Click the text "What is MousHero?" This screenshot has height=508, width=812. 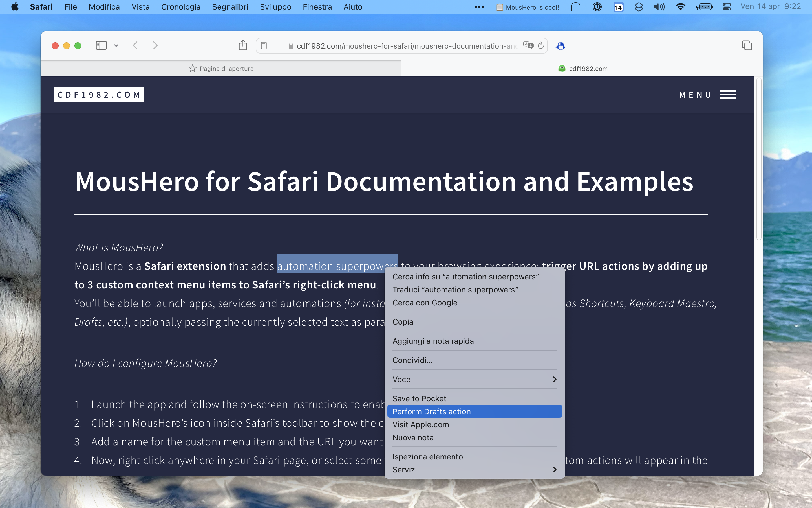[118, 247]
